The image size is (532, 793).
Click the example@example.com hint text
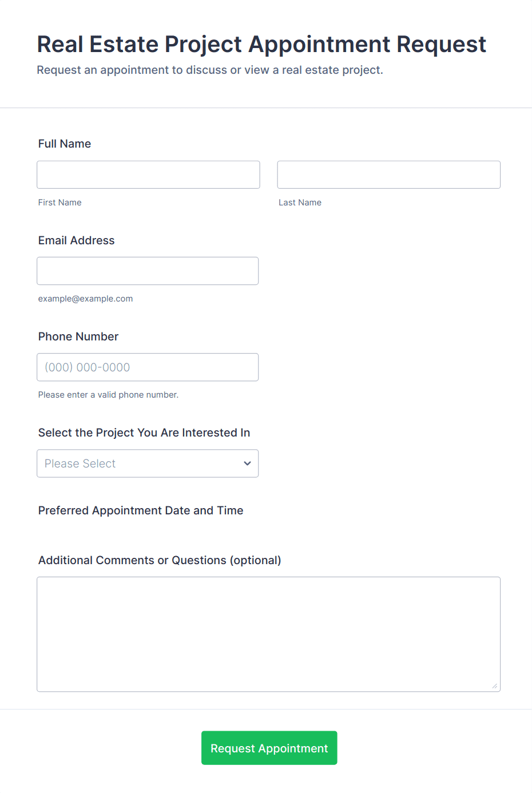86,299
